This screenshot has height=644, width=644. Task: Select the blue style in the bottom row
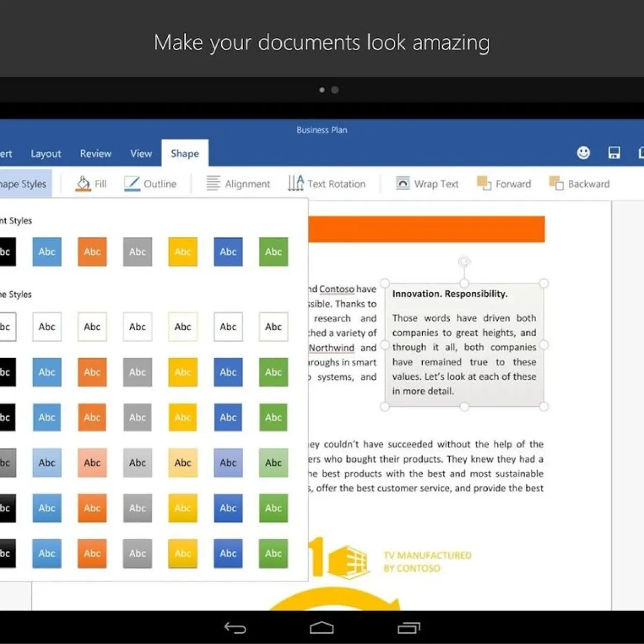click(x=47, y=553)
